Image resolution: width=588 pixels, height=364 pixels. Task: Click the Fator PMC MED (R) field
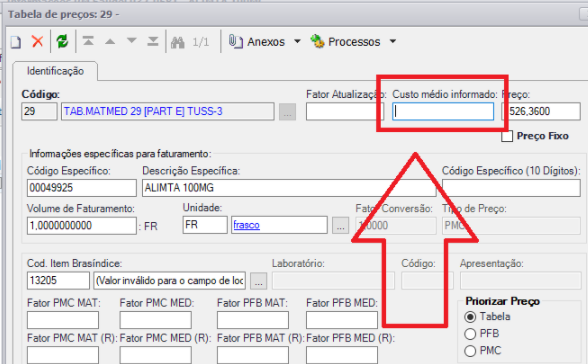[156, 355]
